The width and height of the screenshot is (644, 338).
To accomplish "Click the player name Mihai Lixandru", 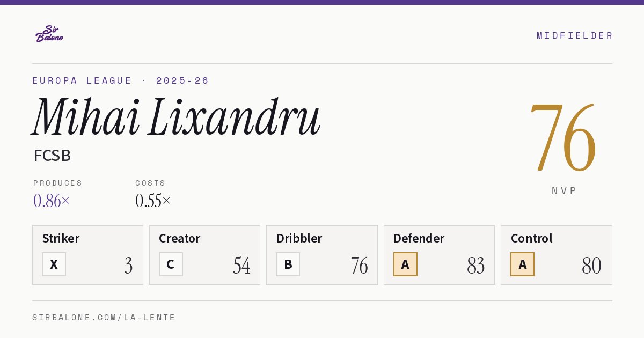I will (177, 116).
